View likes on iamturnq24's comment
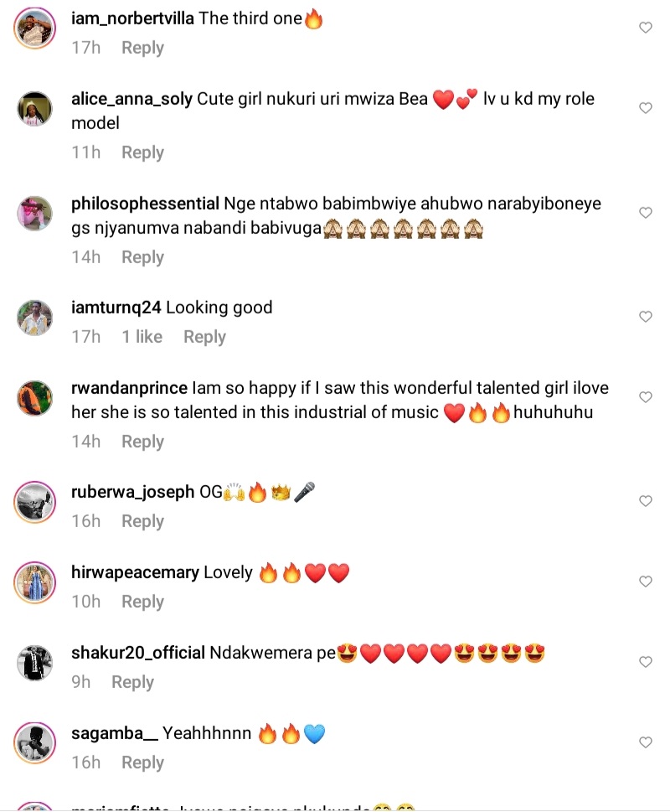This screenshot has width=670, height=812. pyautogui.click(x=142, y=337)
